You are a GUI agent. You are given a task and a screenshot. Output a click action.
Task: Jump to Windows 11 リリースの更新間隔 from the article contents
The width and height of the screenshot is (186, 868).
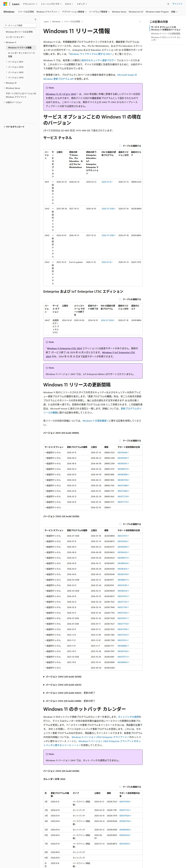pos(165,34)
